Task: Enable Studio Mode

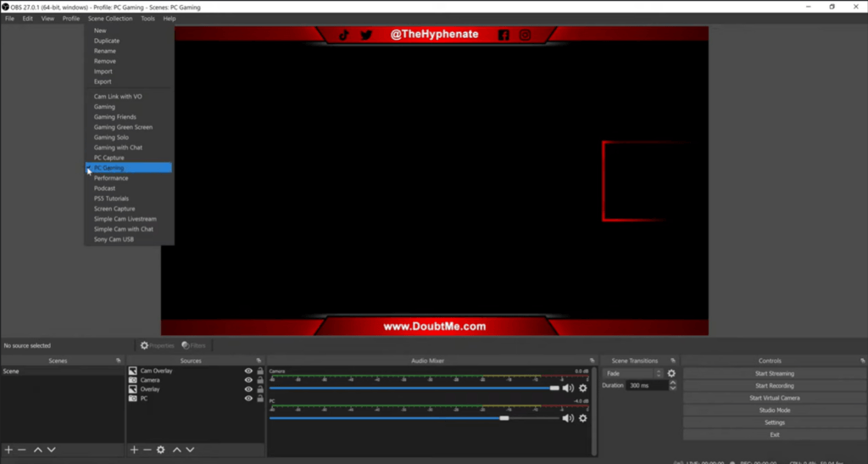Action: coord(775,411)
